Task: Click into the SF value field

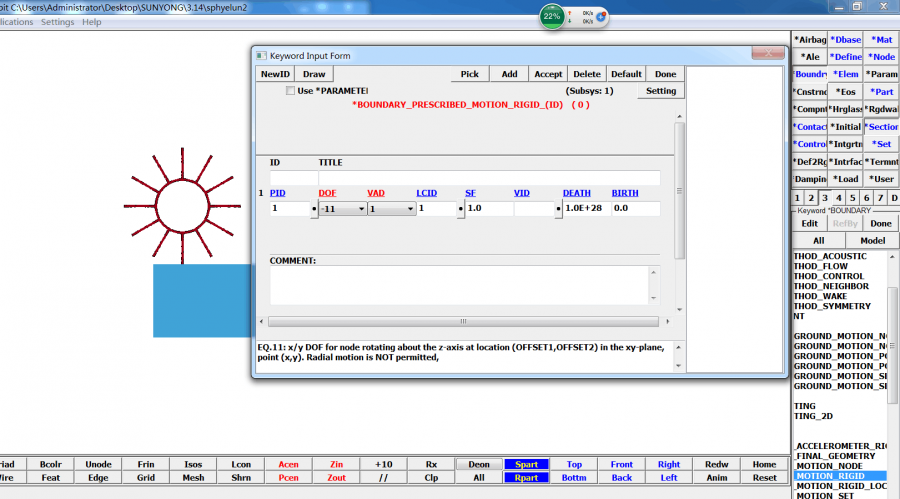Action: point(487,209)
